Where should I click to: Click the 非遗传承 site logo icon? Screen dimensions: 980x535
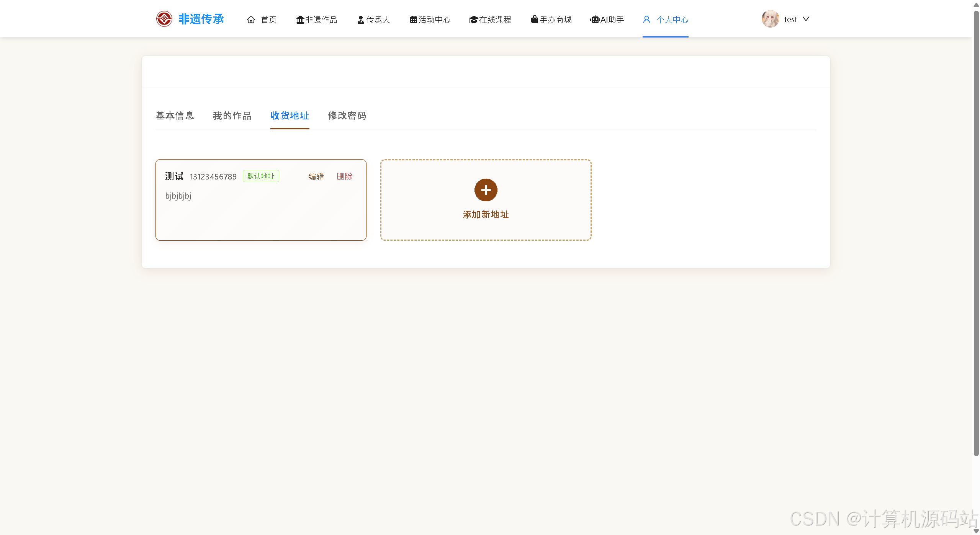164,19
